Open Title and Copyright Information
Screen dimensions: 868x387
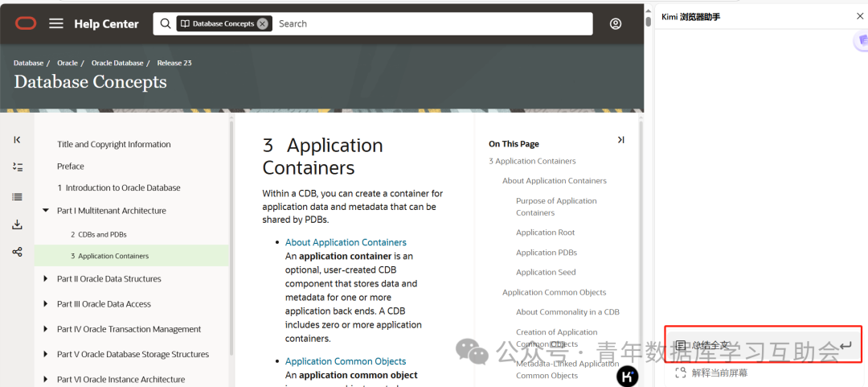click(113, 144)
